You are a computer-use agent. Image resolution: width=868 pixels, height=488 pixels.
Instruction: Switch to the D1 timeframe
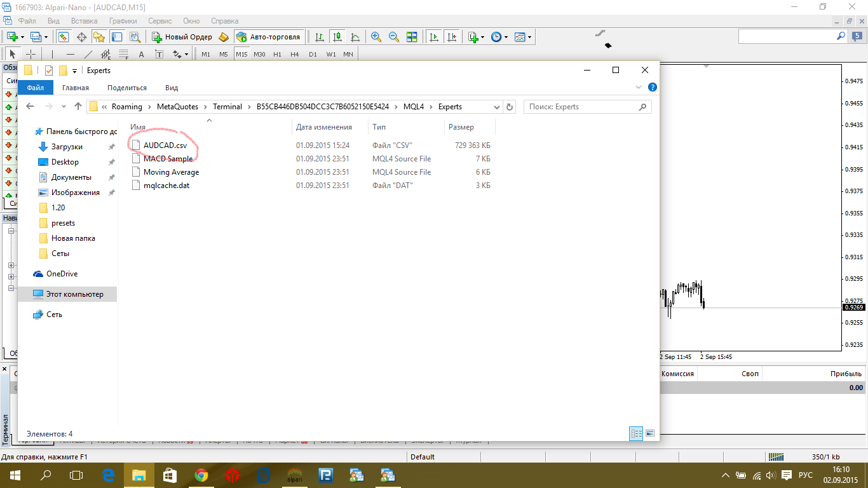pos(313,54)
